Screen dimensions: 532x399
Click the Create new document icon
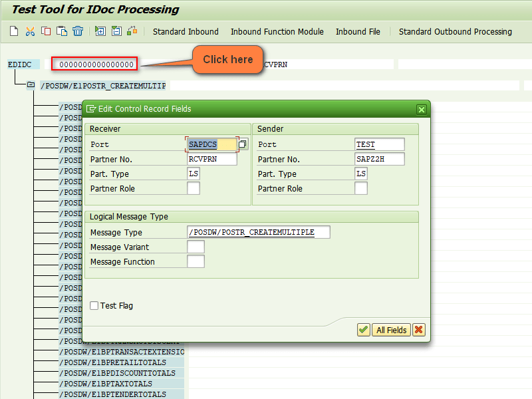point(14,31)
